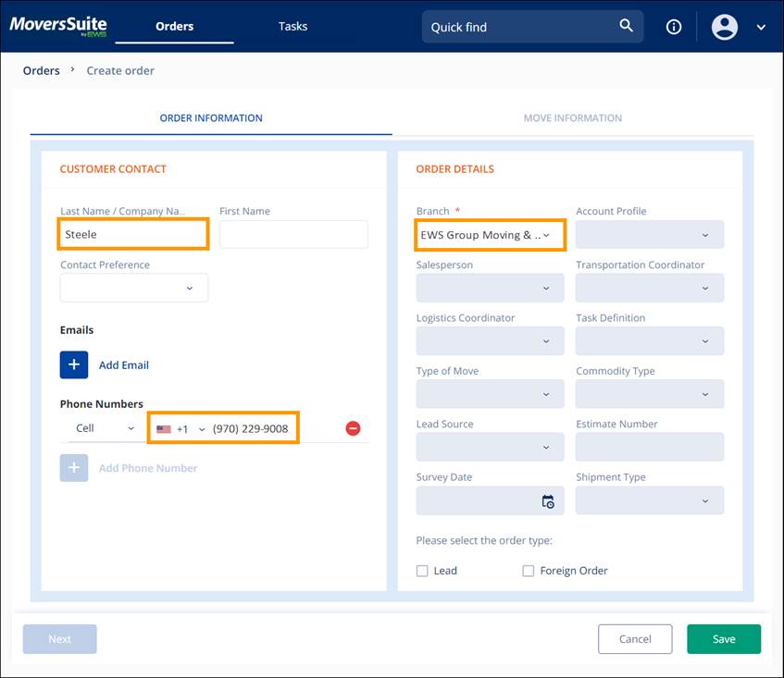Check the Lead order type checkbox

pyautogui.click(x=422, y=571)
